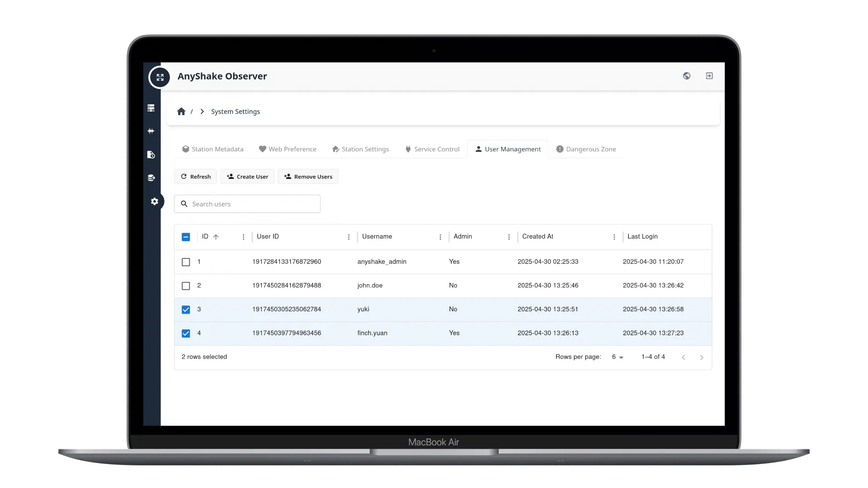Switch to the Dangerous Zone tab
The height and width of the screenshot is (488, 868).
point(586,149)
